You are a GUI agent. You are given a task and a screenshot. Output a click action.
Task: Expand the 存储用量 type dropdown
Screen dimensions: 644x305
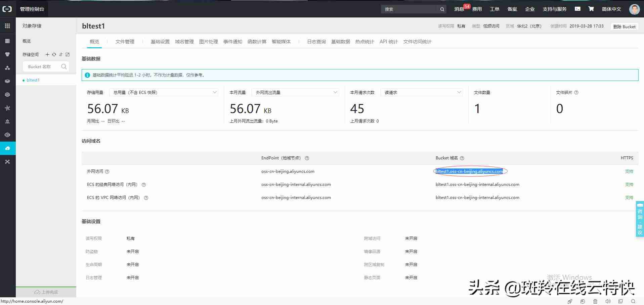(164, 92)
